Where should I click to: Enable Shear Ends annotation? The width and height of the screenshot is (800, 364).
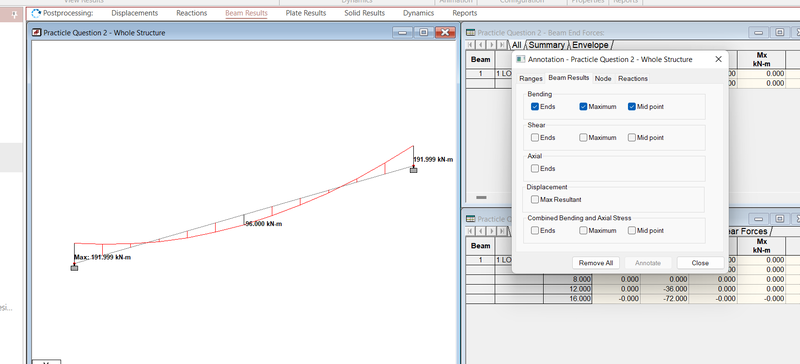point(535,137)
